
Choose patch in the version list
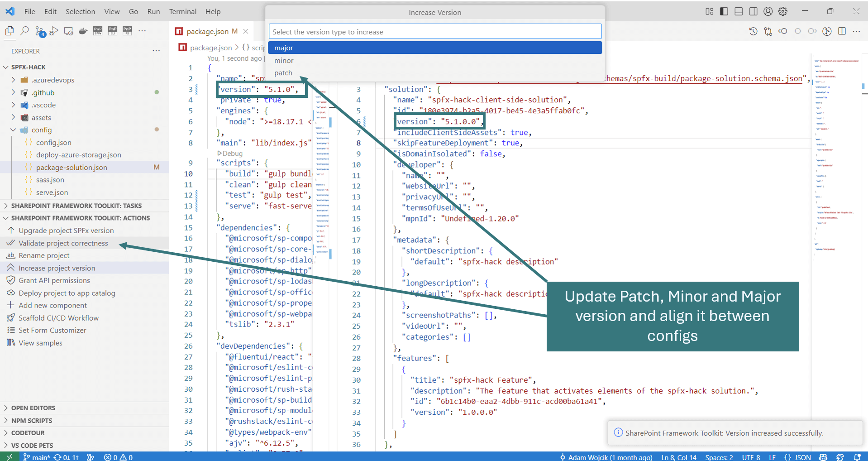[435, 72]
